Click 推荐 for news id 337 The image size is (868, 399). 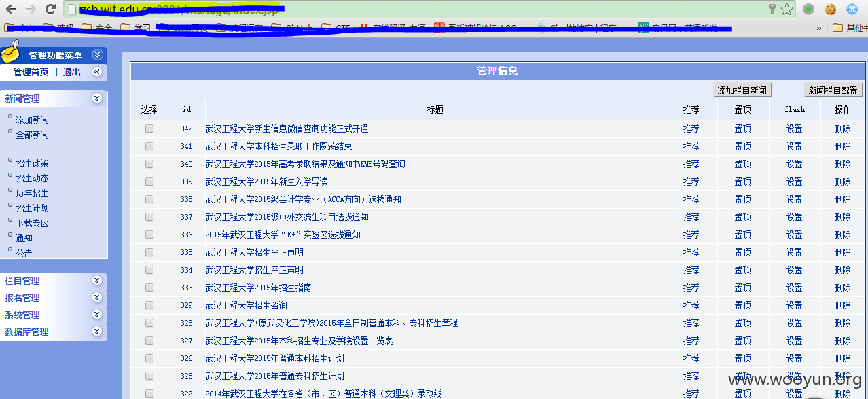pos(691,217)
